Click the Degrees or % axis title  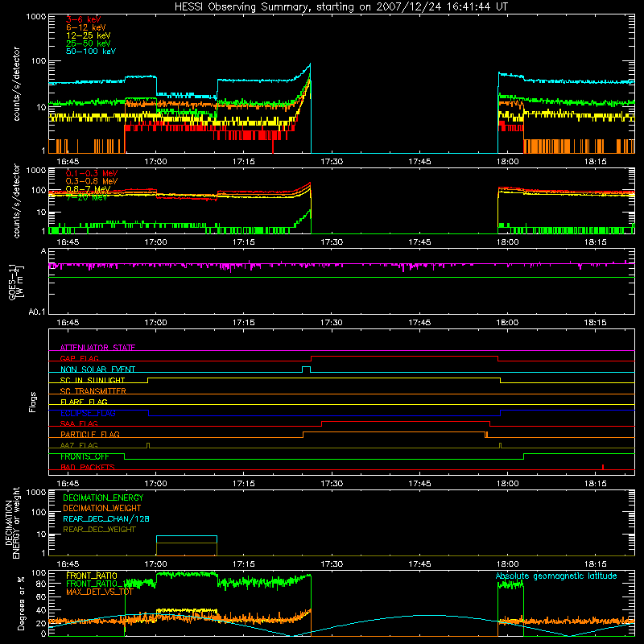(21, 603)
